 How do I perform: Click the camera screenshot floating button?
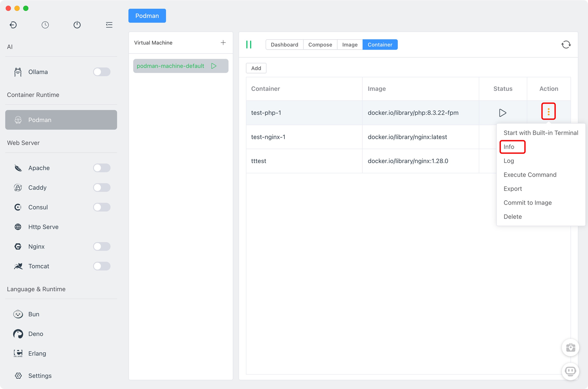[x=570, y=347]
